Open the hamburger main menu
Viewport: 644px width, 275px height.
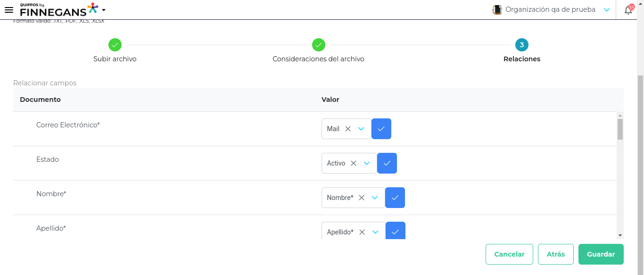(8, 10)
